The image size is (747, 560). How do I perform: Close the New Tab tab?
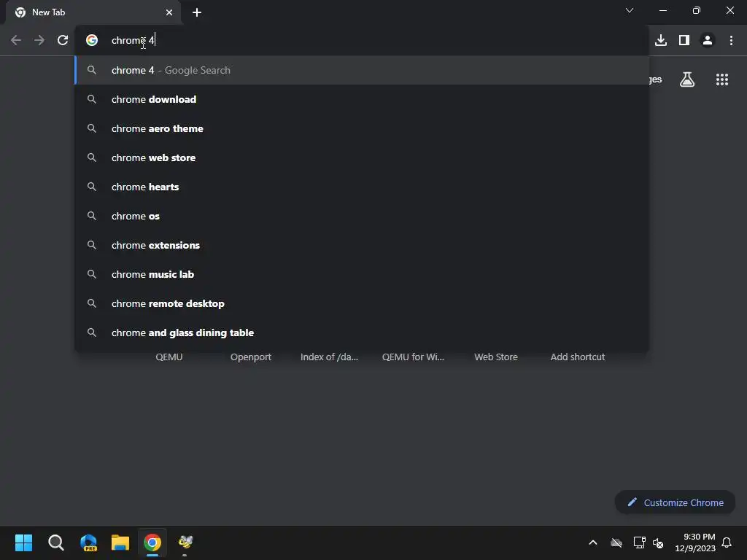[x=169, y=12]
